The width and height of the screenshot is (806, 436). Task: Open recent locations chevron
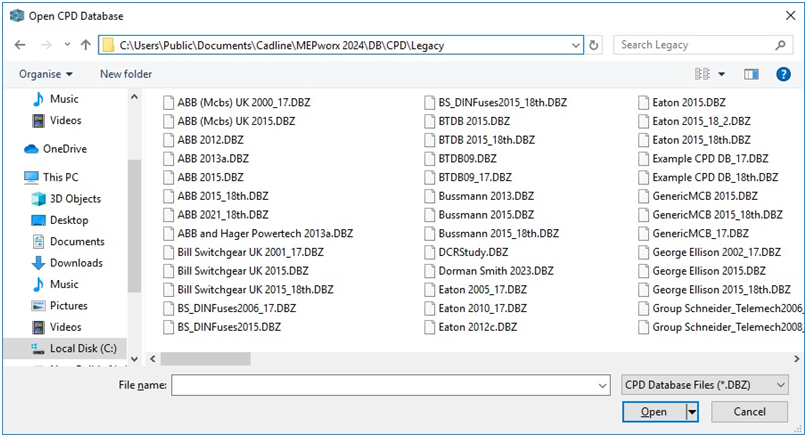[x=67, y=45]
